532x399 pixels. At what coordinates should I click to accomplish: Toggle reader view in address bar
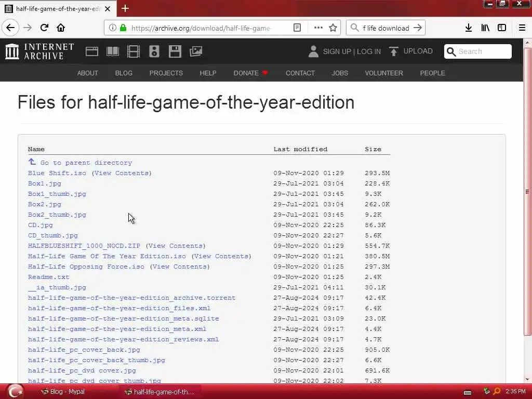coord(297,28)
